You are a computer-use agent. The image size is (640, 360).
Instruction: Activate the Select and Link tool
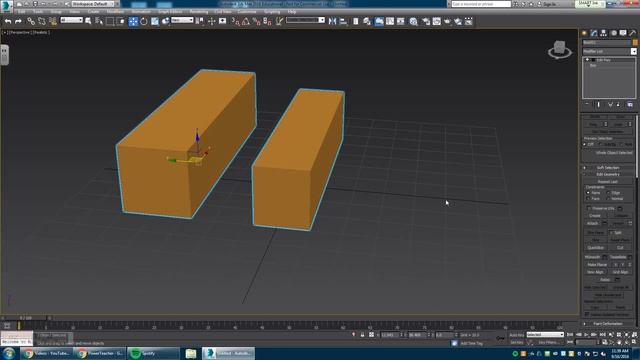click(x=31, y=21)
